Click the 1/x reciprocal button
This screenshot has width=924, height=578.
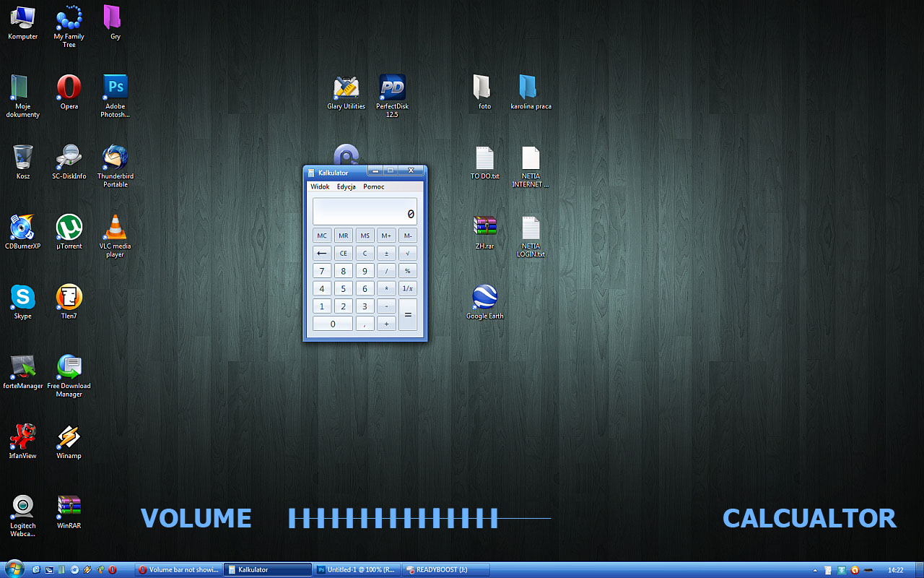[408, 288]
